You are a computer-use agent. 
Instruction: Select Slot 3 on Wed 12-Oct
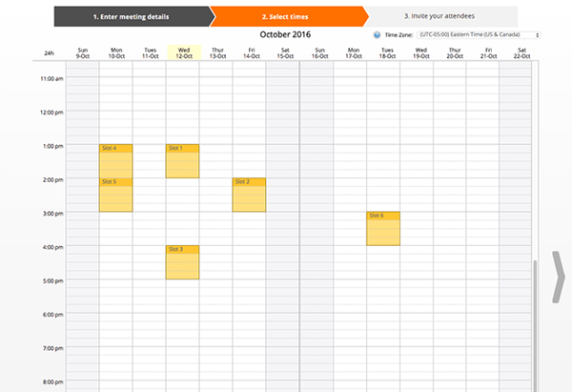(182, 262)
